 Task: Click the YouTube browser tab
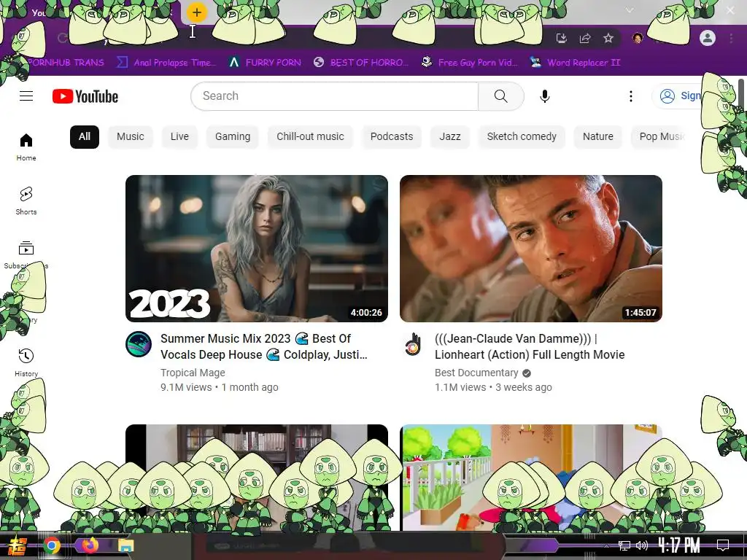(90, 12)
